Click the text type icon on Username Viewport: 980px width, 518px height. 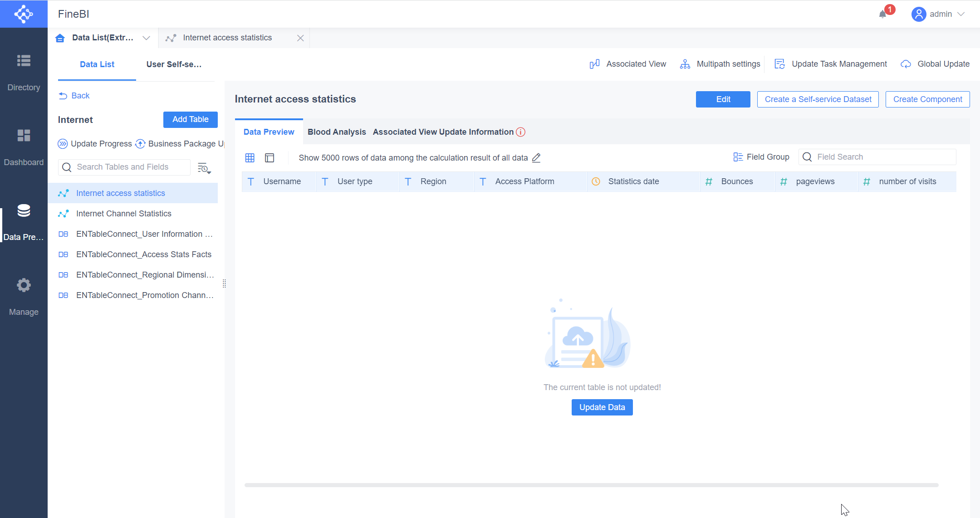tap(251, 181)
